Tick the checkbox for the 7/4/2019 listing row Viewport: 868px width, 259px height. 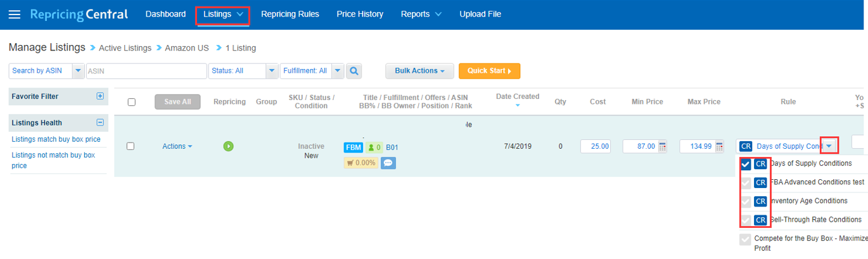131,146
